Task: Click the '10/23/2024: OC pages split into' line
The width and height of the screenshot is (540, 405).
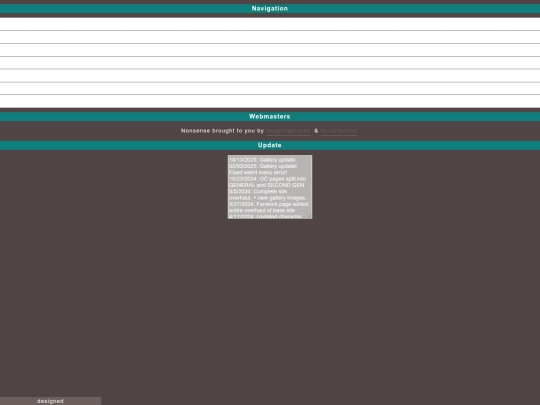Action: tap(268, 179)
